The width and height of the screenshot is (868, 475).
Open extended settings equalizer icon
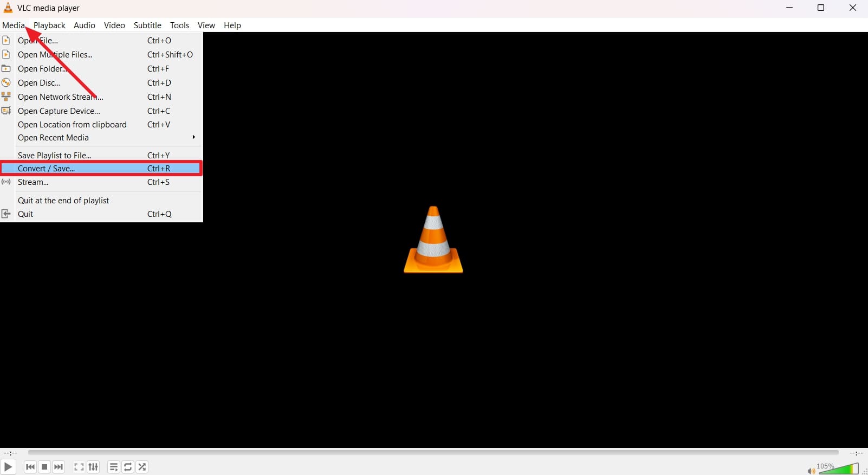coord(93,467)
